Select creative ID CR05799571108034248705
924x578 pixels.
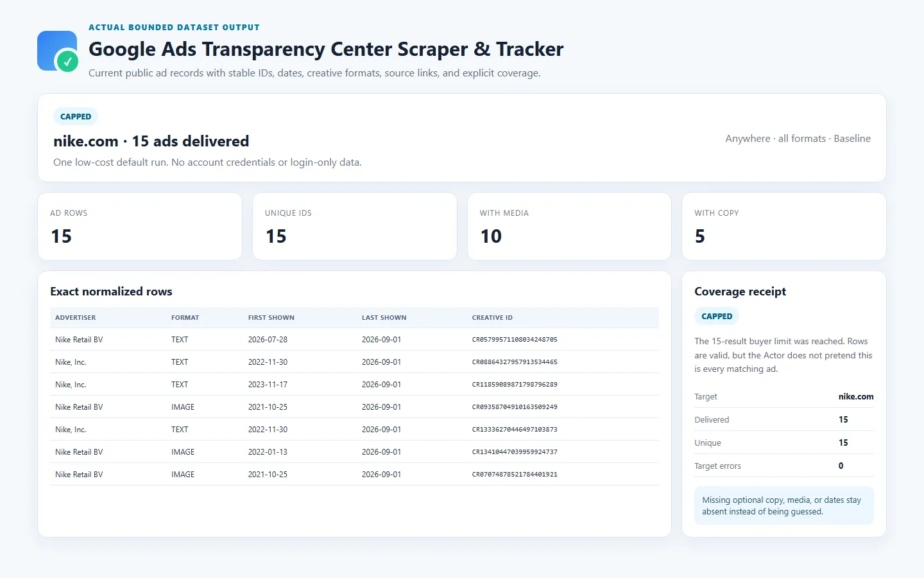(x=515, y=340)
